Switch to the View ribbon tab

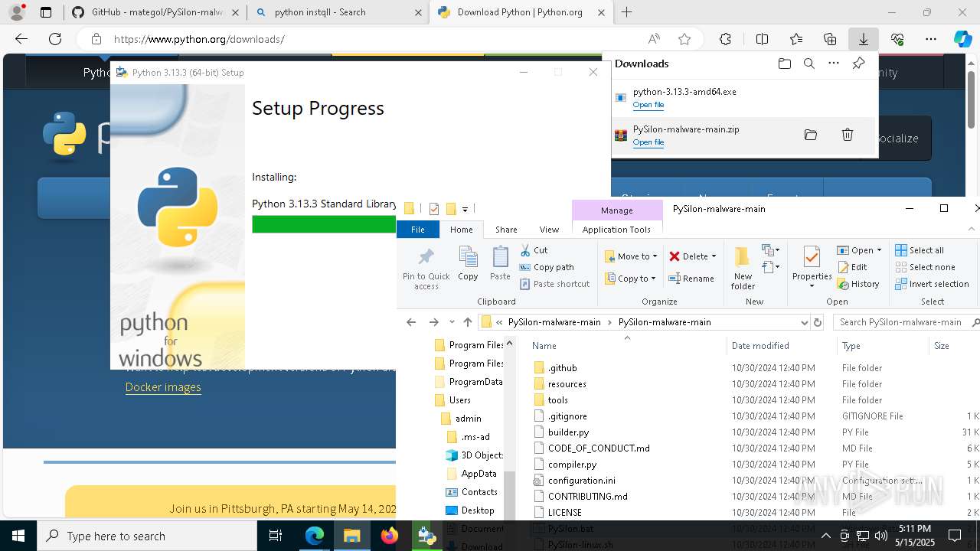549,230
